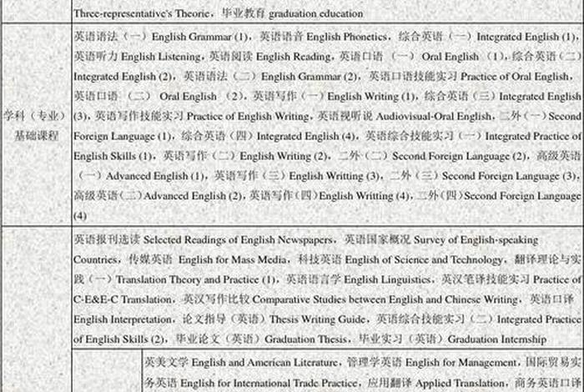584x392 pixels.
Task: Click "English and American Literature"
Action: (264, 363)
